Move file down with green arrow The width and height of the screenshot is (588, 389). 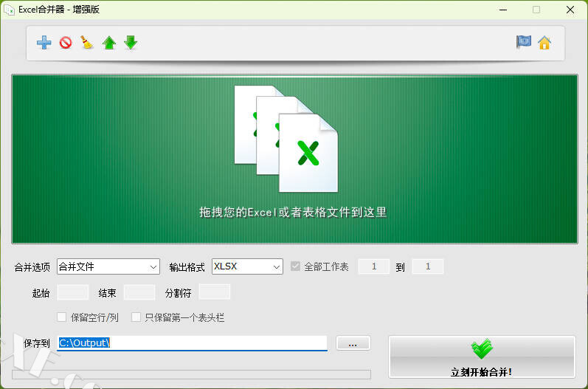click(131, 43)
